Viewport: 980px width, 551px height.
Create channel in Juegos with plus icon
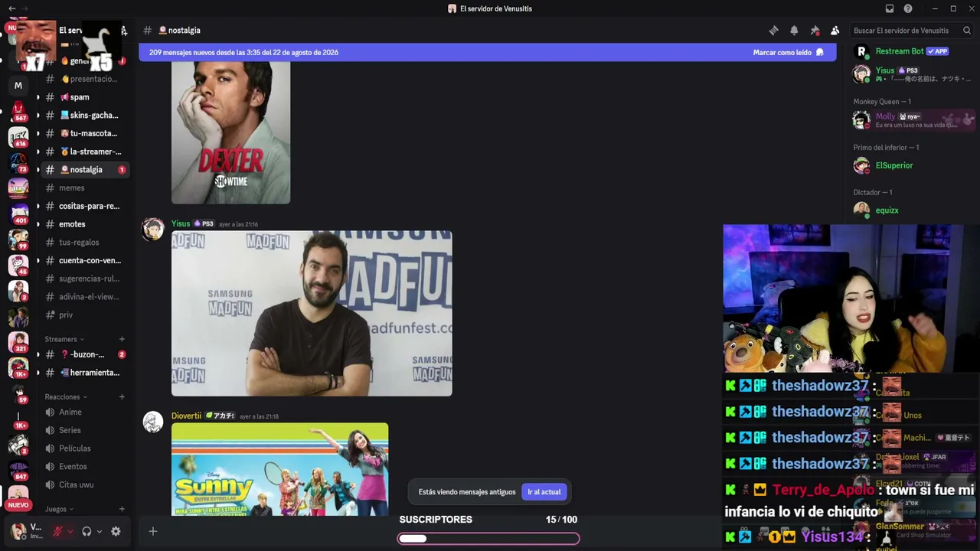122,509
